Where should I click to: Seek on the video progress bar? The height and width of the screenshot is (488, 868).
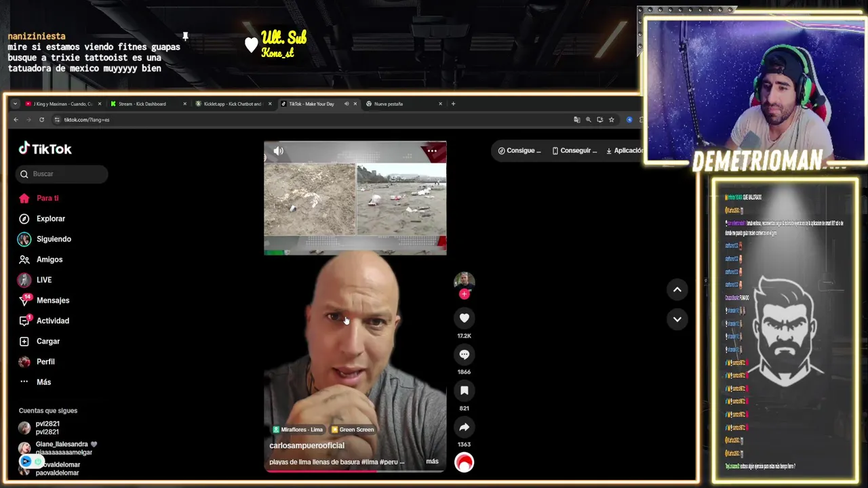355,470
